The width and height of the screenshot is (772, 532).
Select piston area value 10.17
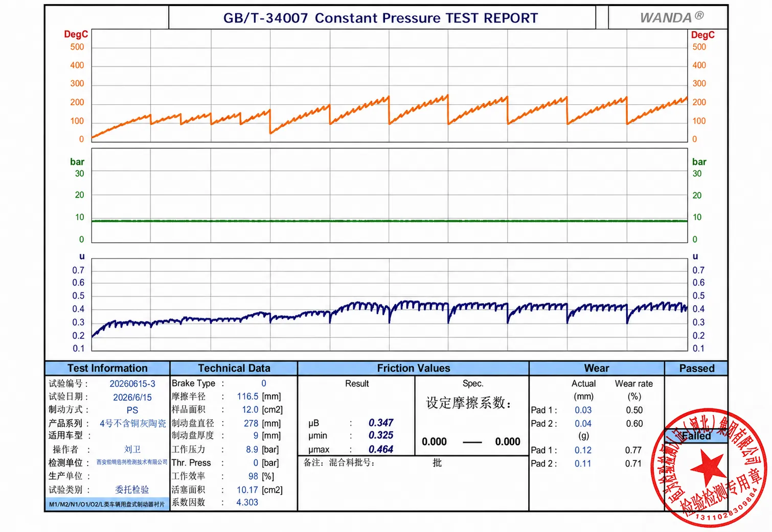247,490
